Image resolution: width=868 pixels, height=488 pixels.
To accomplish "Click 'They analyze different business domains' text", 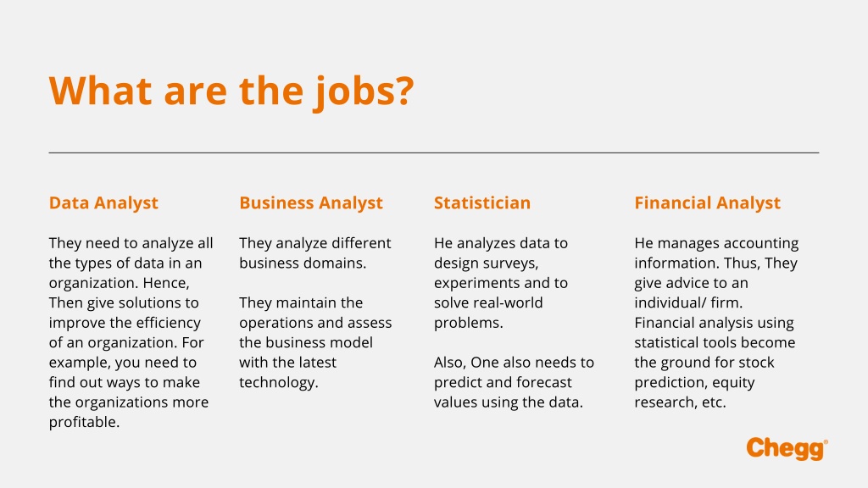I will pos(315,252).
